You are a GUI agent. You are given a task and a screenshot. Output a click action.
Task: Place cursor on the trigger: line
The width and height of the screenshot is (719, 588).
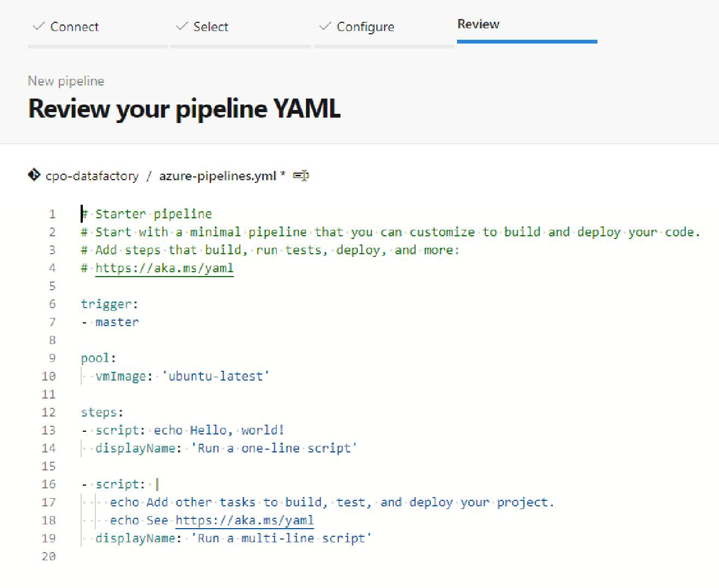click(109, 304)
